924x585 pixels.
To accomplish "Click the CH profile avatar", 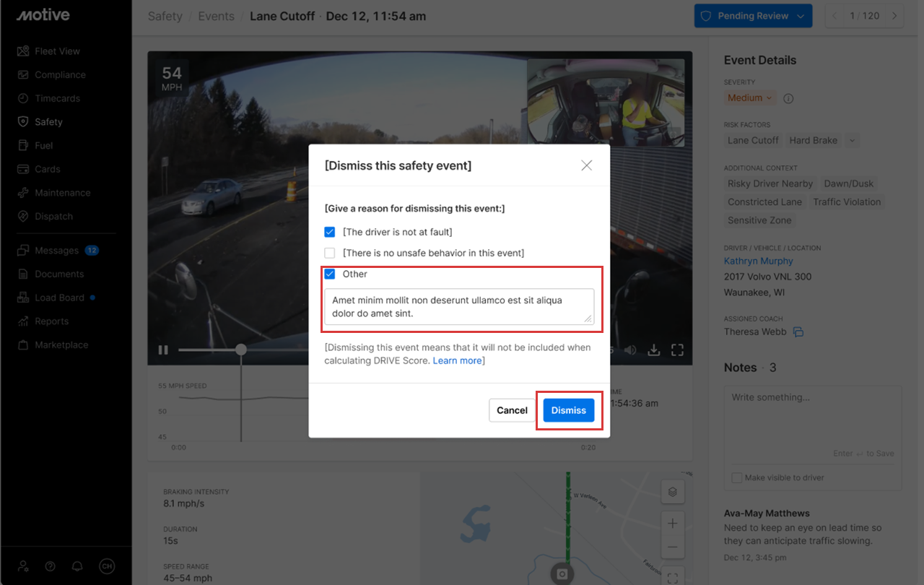I will [106, 566].
